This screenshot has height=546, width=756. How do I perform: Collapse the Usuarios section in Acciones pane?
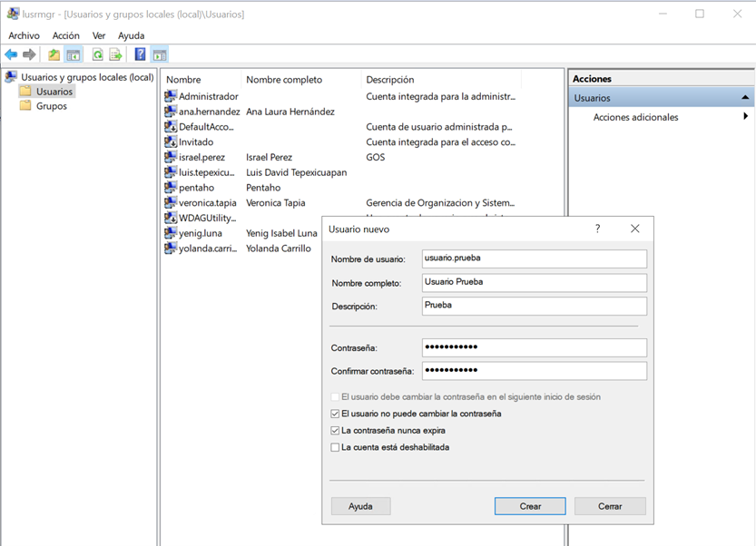[x=745, y=98]
